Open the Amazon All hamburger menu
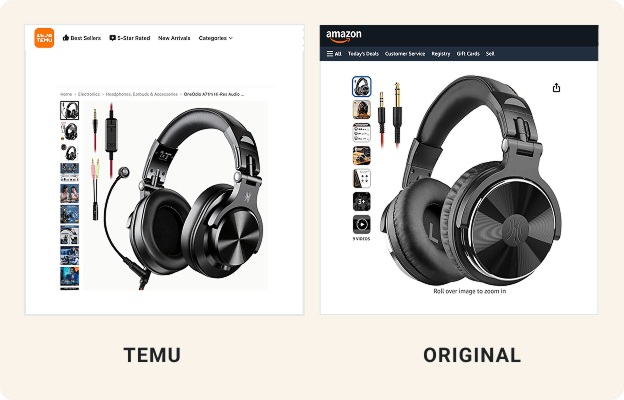624x400 pixels. point(334,54)
